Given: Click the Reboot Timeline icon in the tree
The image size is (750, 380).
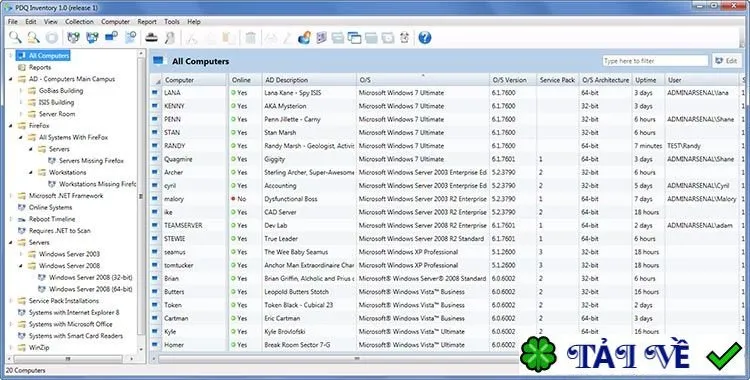Looking at the screenshot, I should (22, 219).
